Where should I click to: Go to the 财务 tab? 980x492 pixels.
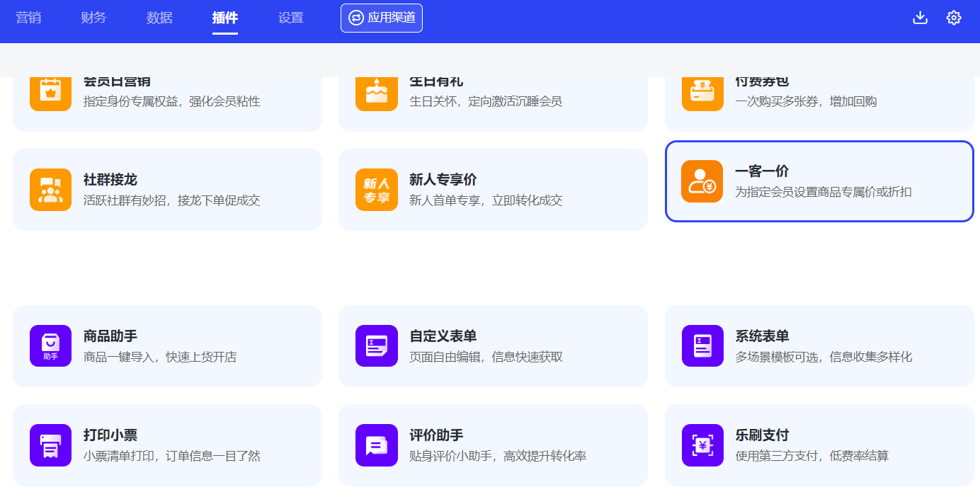coord(93,18)
